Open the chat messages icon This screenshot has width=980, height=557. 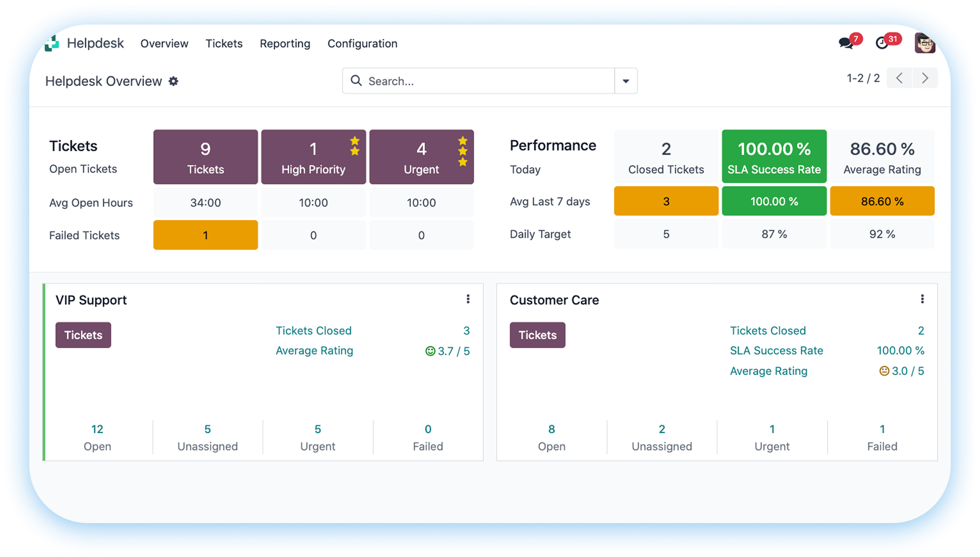click(846, 43)
